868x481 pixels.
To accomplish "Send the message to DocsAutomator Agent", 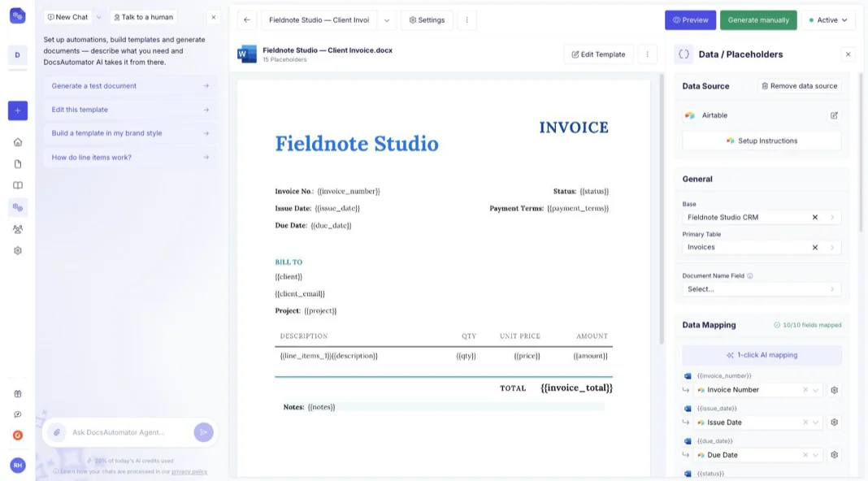I will point(204,432).
